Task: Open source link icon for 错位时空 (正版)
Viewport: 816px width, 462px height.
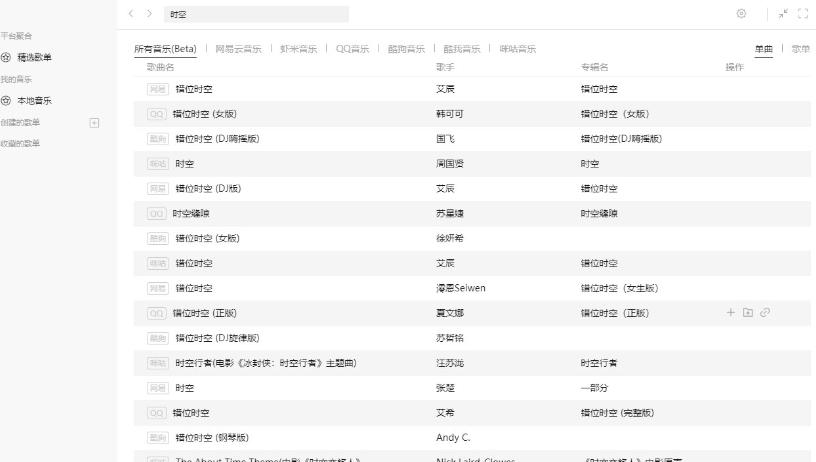Action: coord(765,313)
